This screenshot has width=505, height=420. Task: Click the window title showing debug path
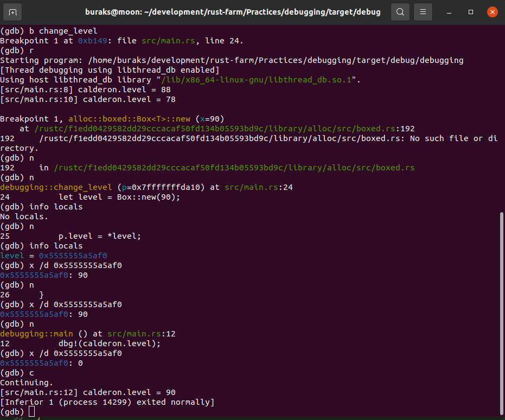[233, 11]
